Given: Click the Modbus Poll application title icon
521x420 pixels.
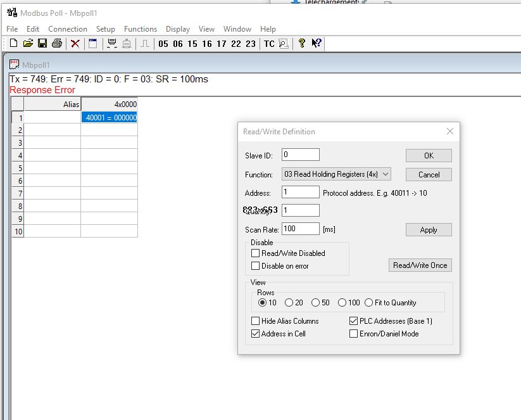Looking at the screenshot, I should [12, 13].
